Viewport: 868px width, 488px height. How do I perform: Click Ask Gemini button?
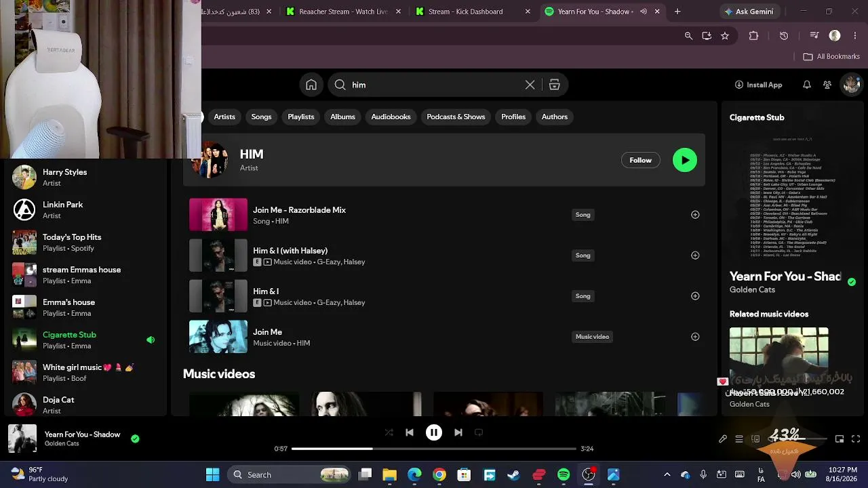point(749,12)
